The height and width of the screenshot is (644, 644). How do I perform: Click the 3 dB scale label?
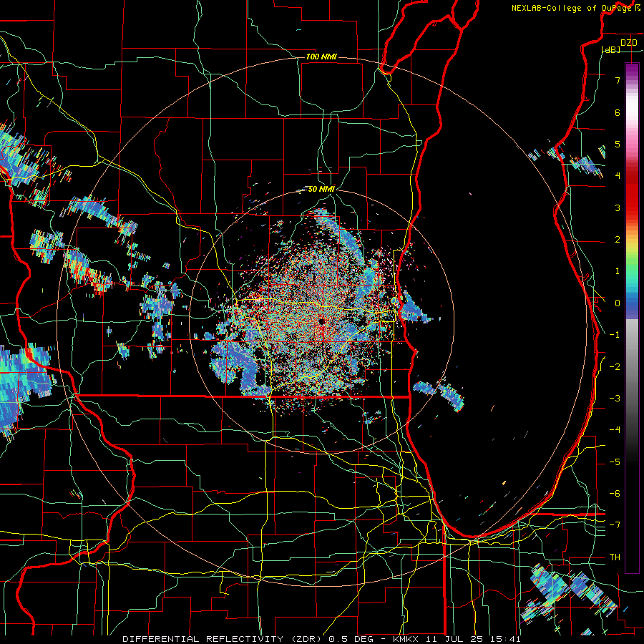click(618, 208)
